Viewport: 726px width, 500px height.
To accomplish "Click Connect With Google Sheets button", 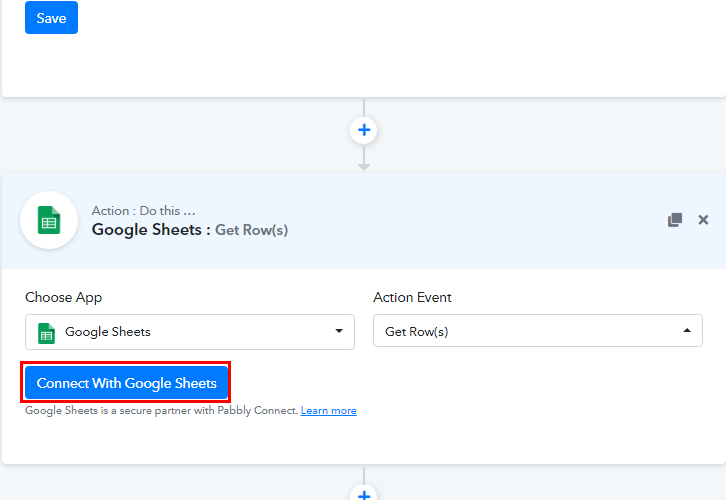I will (x=126, y=383).
